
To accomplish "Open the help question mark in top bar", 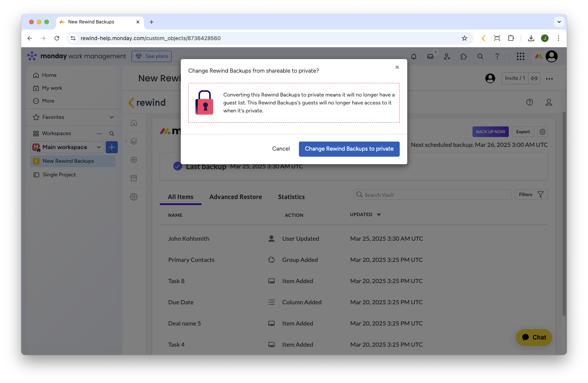I will [x=497, y=56].
